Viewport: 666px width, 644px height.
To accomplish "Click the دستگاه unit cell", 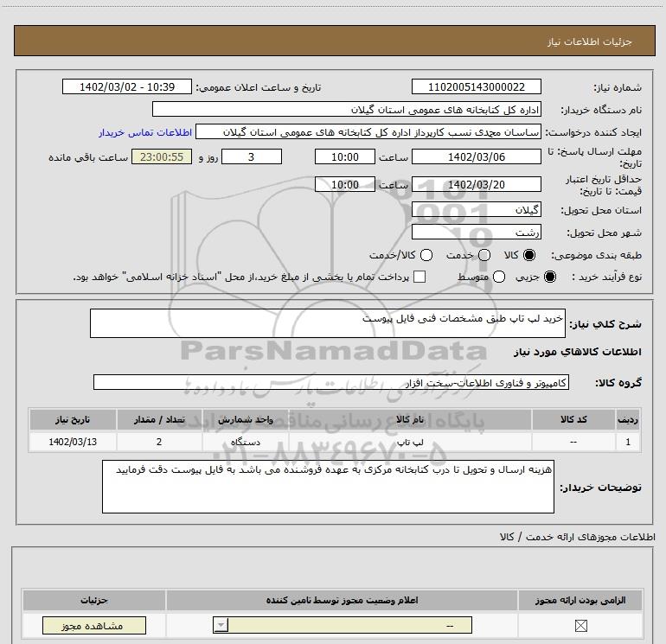I will coord(246,442).
